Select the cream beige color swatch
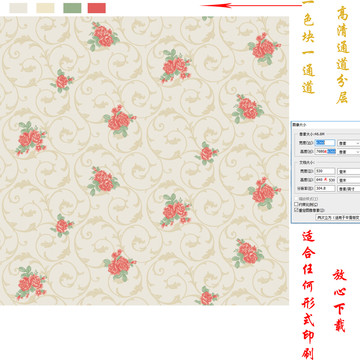Screen dimensions: 360x360 tap(45, 8)
